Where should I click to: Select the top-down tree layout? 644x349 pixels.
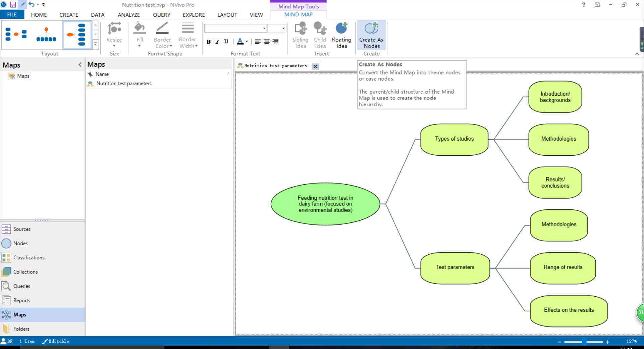(46, 35)
